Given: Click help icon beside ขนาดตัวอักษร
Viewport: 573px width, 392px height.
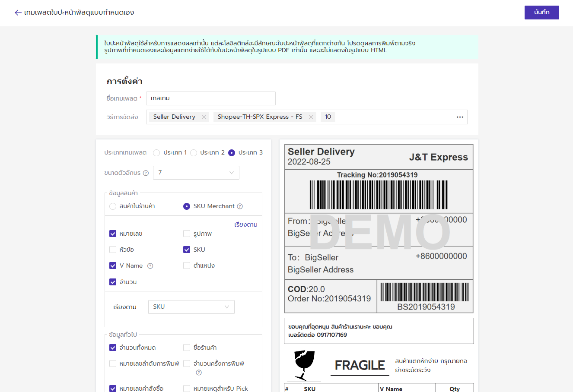Looking at the screenshot, I should click(146, 173).
